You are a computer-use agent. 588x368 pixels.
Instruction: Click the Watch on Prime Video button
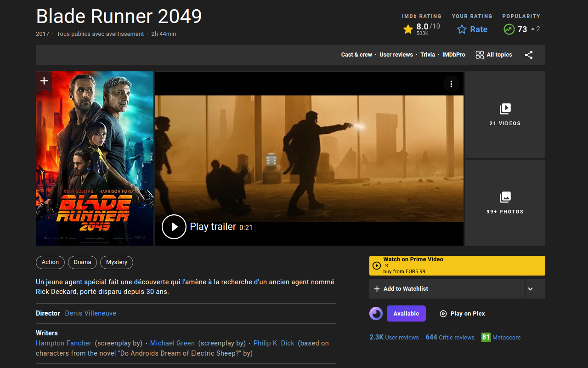457,265
